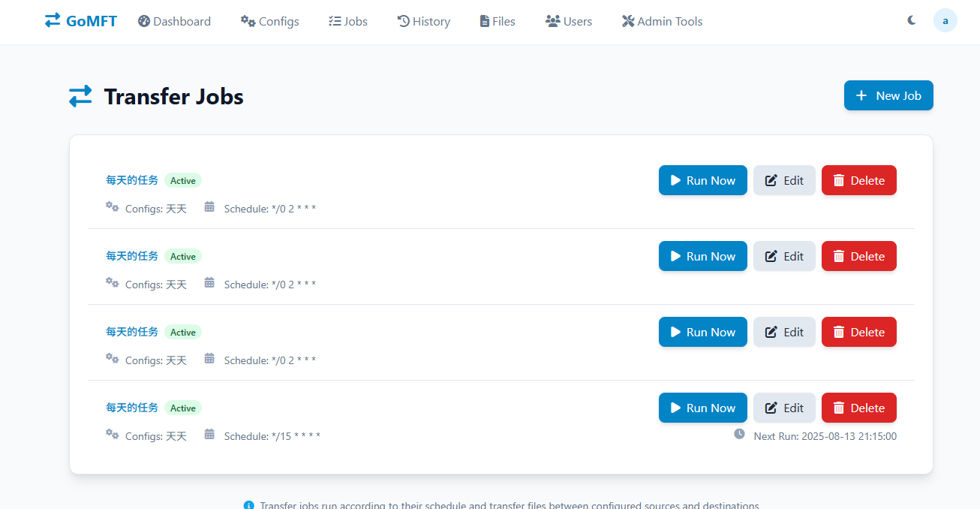This screenshot has height=509, width=980.
Task: Click the gears icon in second job row
Action: [113, 282]
